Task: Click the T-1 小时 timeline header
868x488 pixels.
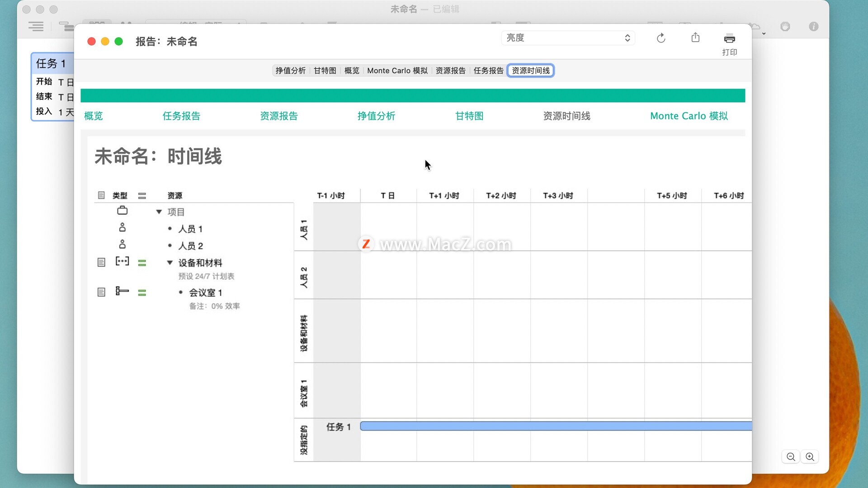Action: click(331, 196)
